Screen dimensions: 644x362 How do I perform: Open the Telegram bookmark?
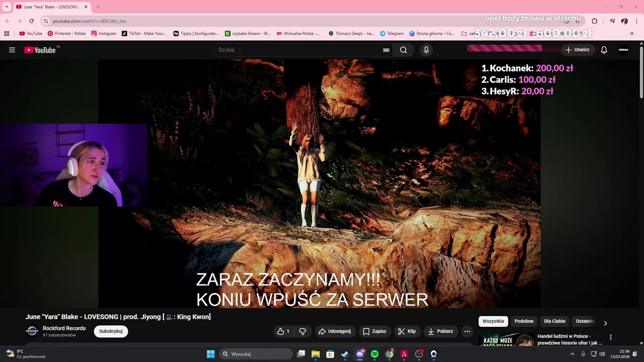point(391,34)
